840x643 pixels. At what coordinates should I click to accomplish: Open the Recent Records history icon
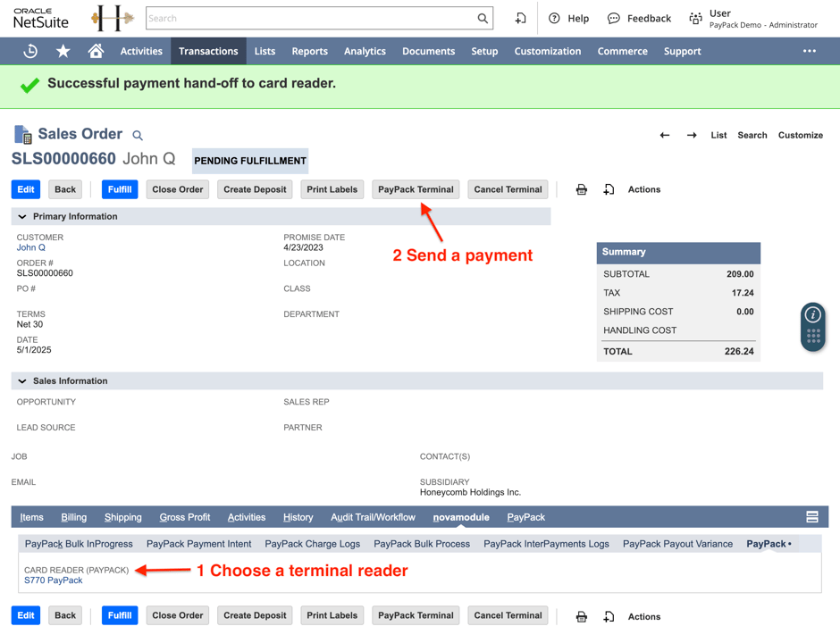(30, 51)
